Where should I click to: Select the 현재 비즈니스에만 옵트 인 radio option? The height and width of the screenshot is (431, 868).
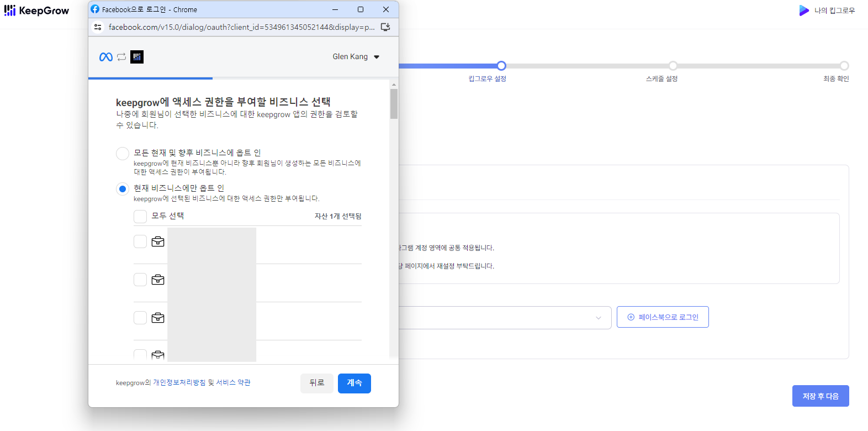coord(123,189)
